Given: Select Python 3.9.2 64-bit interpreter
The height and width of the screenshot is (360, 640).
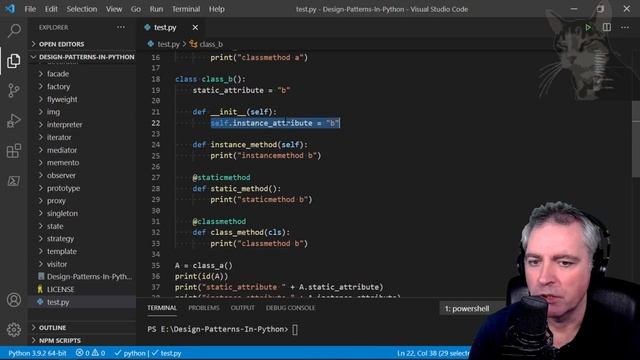Looking at the screenshot, I should pos(37,353).
